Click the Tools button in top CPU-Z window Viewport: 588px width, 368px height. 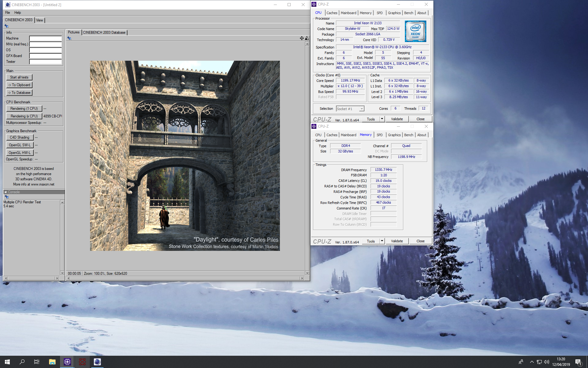[371, 119]
